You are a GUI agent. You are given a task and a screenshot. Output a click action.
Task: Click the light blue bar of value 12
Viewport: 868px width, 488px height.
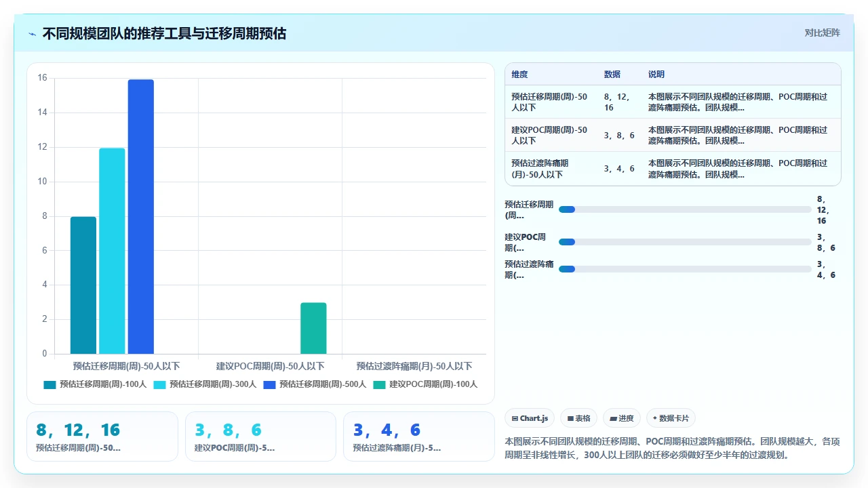112,251
